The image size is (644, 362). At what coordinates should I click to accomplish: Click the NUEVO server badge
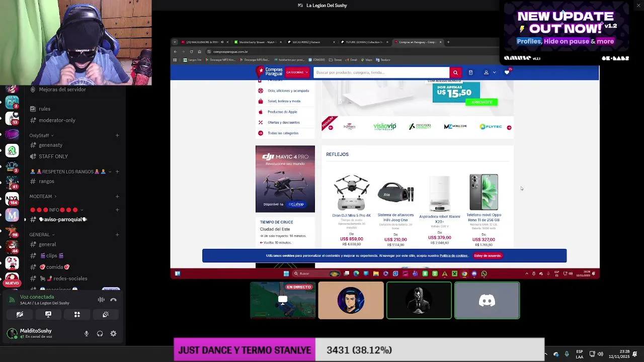click(x=12, y=283)
